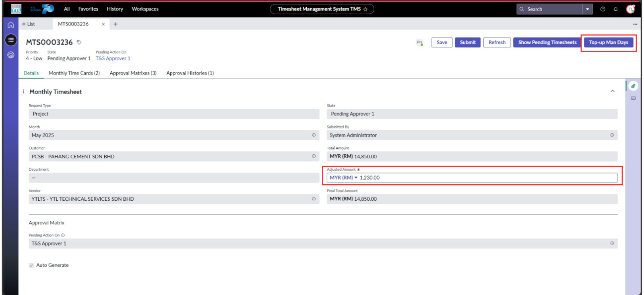The height and width of the screenshot is (295, 644).
Task: Switch to Monthly Time Cards tab
Action: tap(74, 73)
